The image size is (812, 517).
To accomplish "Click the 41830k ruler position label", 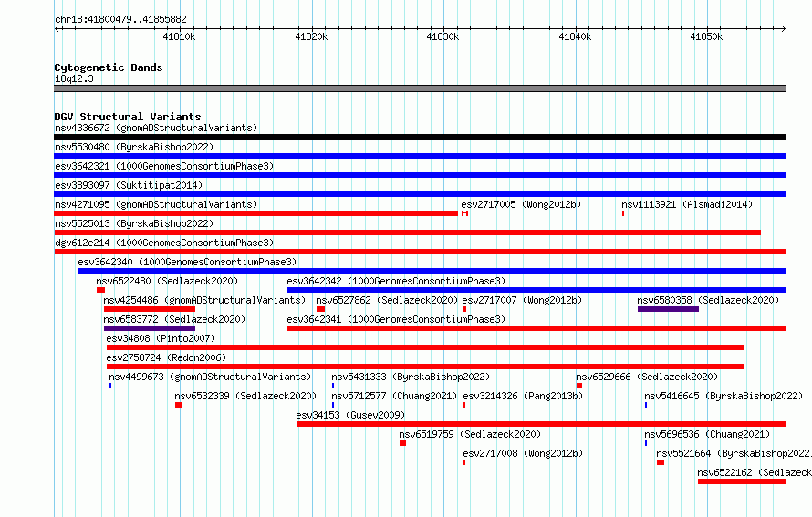I will pyautogui.click(x=442, y=36).
